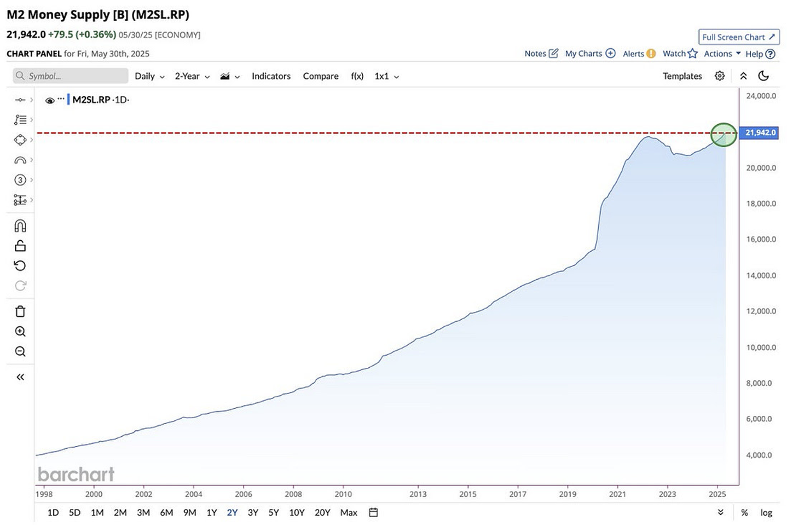This screenshot has height=532, width=787.
Task: Open the 1x1 grid layout dropdown
Action: pos(386,76)
